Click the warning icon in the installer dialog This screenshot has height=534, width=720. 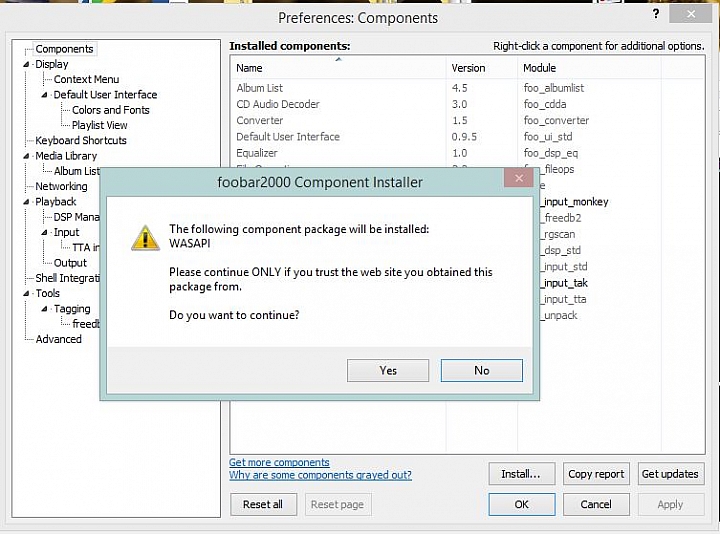[145, 238]
